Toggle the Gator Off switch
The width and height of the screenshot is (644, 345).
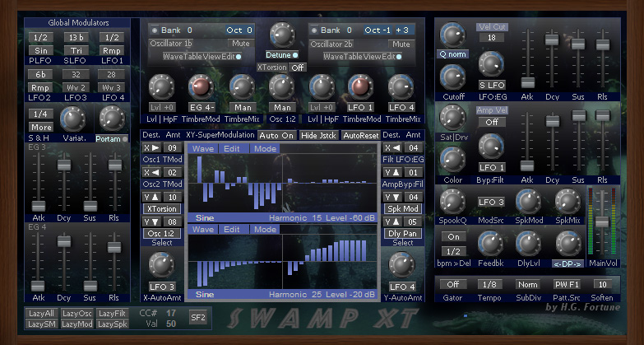coord(453,284)
